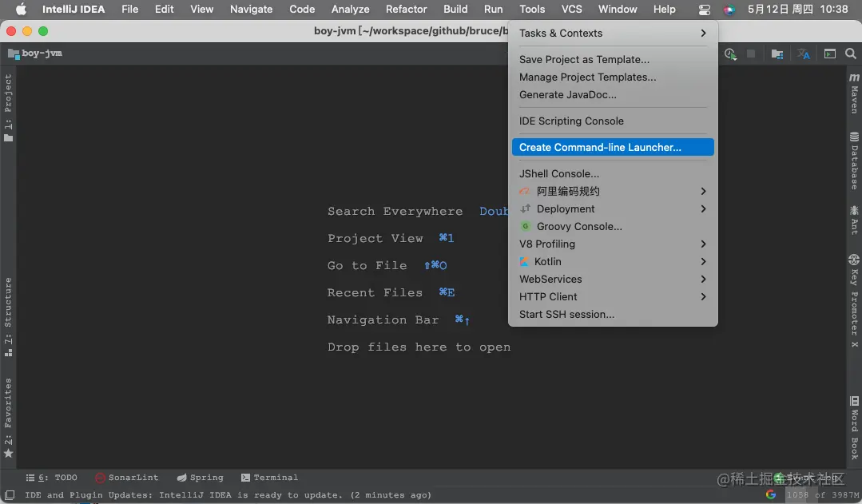Click the date and time in menu bar

(x=797, y=10)
